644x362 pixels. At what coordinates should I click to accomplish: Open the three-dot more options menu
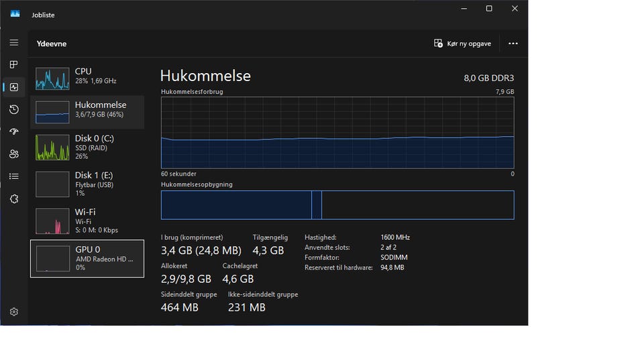(513, 44)
